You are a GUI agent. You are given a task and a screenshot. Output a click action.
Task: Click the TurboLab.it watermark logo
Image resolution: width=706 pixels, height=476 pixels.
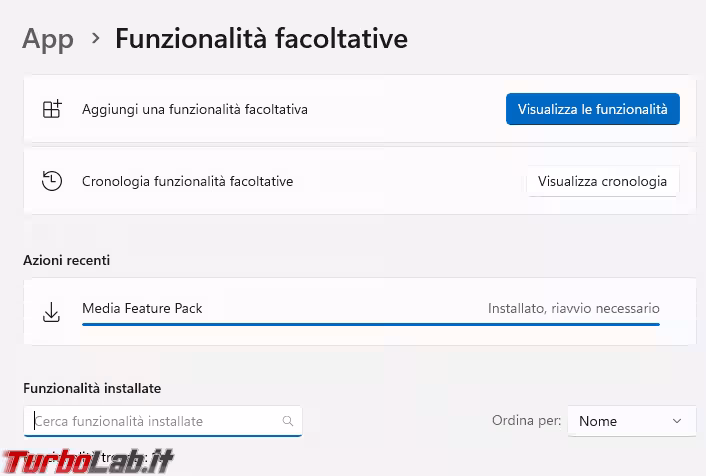[88, 460]
